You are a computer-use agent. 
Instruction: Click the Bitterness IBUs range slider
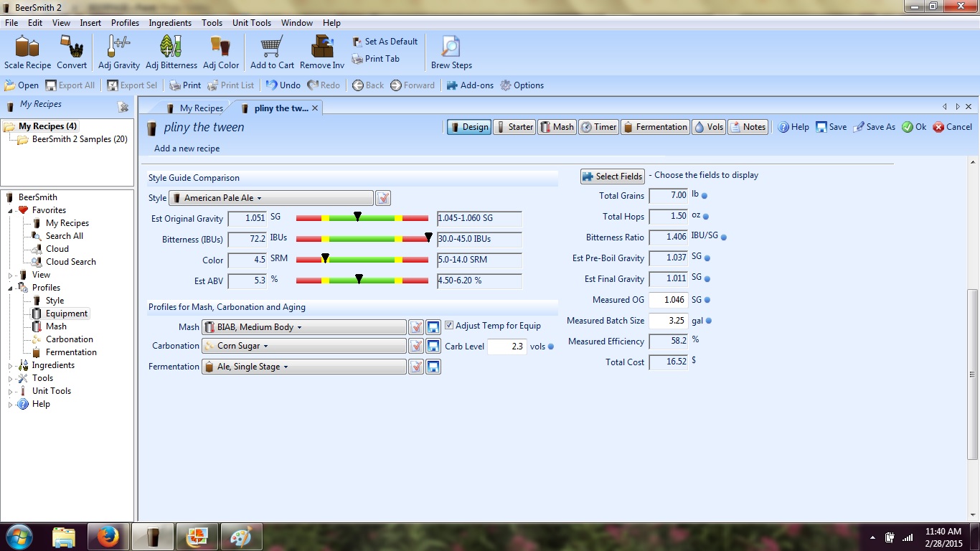click(x=363, y=239)
